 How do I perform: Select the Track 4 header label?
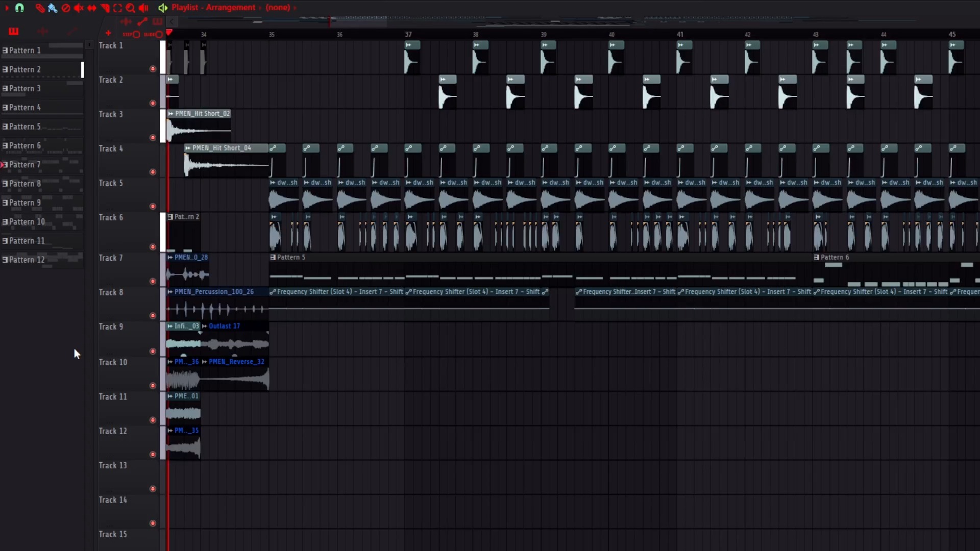pos(111,148)
